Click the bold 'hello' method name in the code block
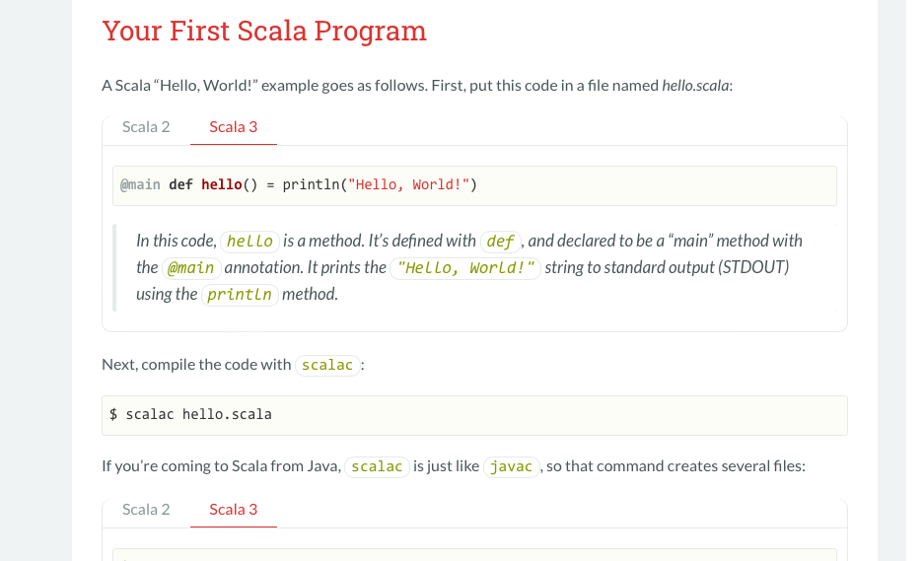Viewport: 924px width, 561px height. click(x=222, y=184)
